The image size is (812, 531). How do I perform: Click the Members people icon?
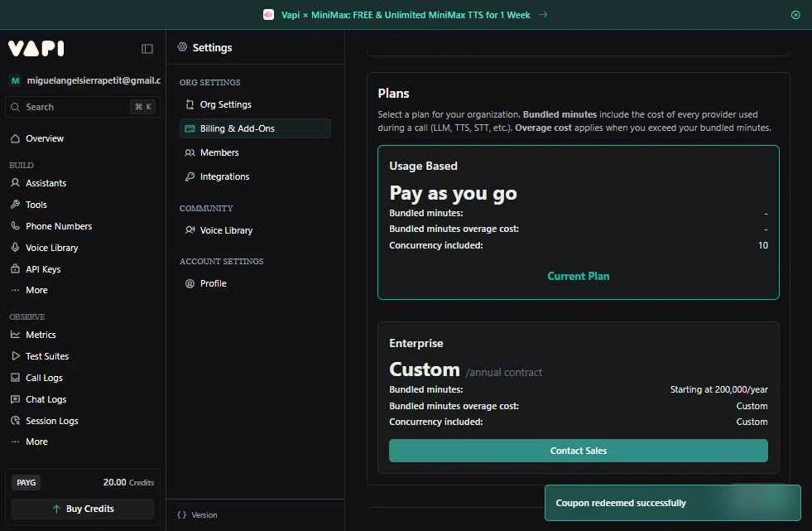(x=190, y=152)
